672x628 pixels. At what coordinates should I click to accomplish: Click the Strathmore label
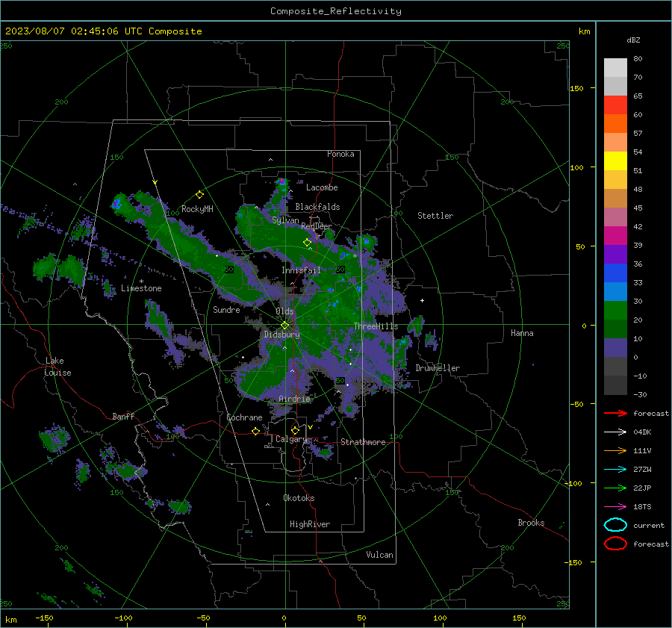[x=363, y=442]
